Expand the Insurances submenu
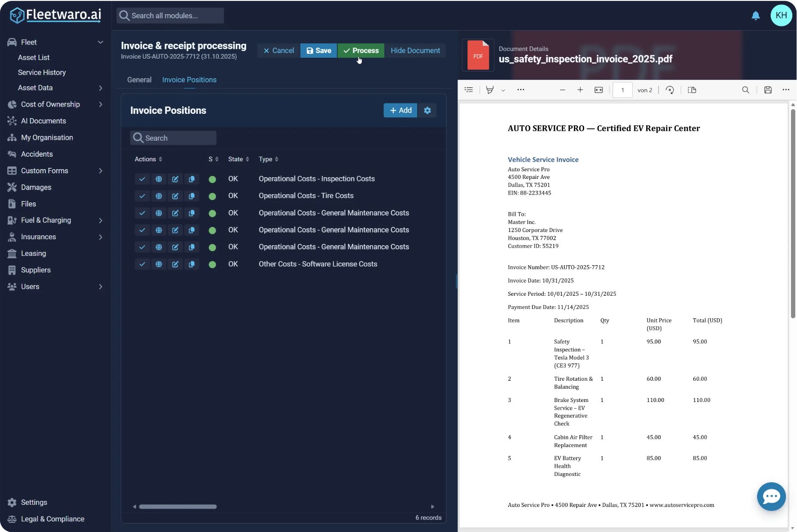This screenshot has height=532, width=797. (101, 237)
